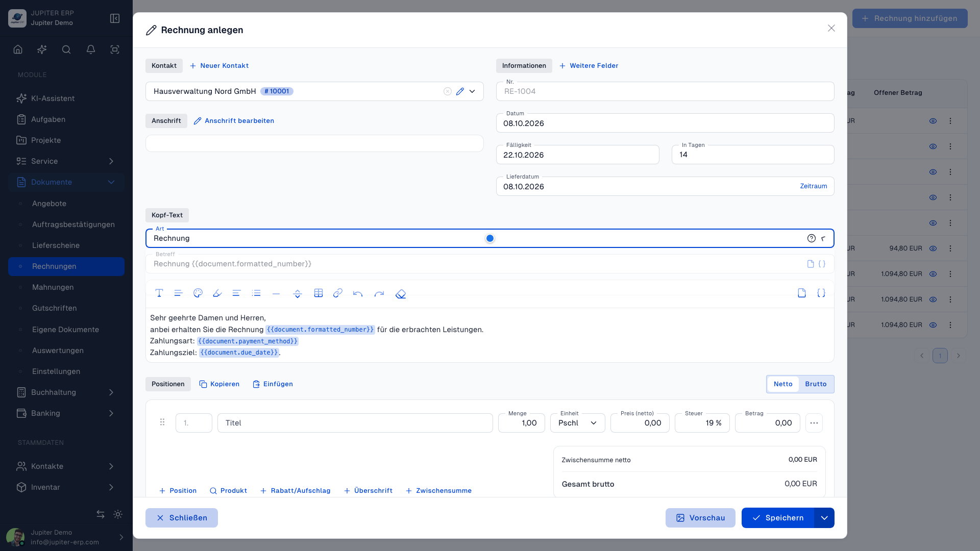Insert a link in editor toolbar
The image size is (980, 551).
pyautogui.click(x=338, y=293)
